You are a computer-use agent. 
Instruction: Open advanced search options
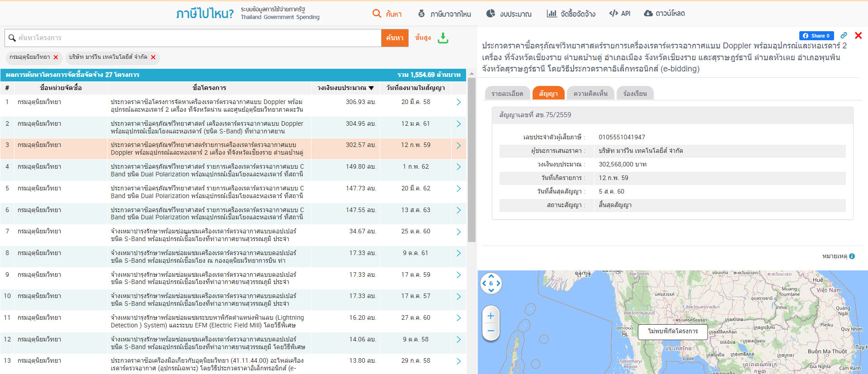pos(423,38)
